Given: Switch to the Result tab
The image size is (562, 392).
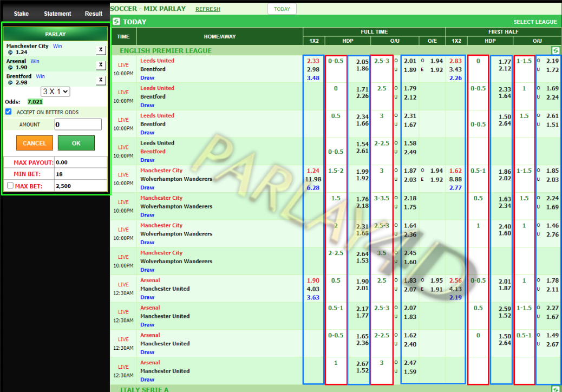Looking at the screenshot, I should (x=93, y=14).
